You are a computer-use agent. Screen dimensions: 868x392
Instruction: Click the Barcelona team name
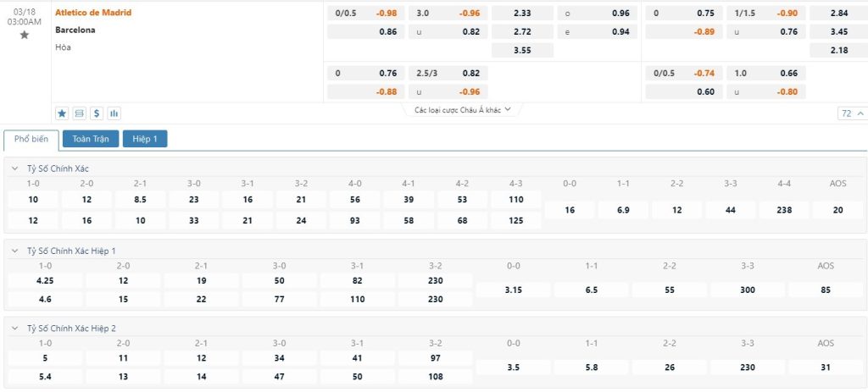tap(75, 30)
